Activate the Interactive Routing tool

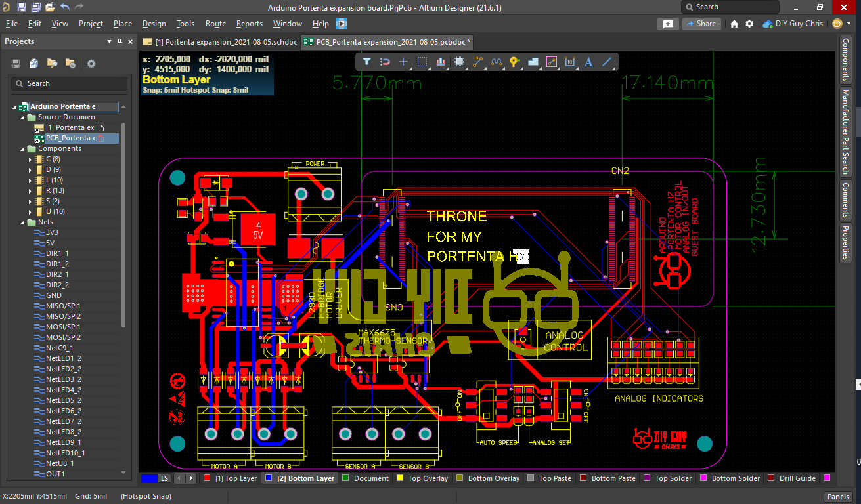(477, 62)
